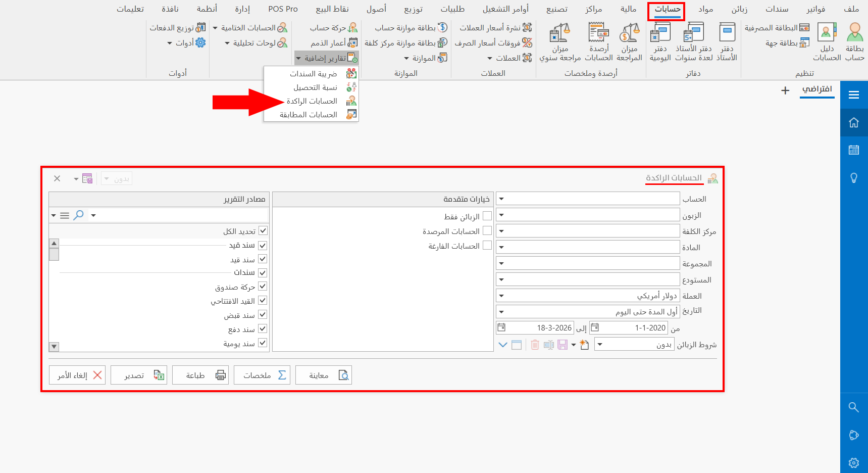Screen dimensions: 868x473
Task: Uncheck the حركة صندوق checkbox
Action: click(x=263, y=287)
